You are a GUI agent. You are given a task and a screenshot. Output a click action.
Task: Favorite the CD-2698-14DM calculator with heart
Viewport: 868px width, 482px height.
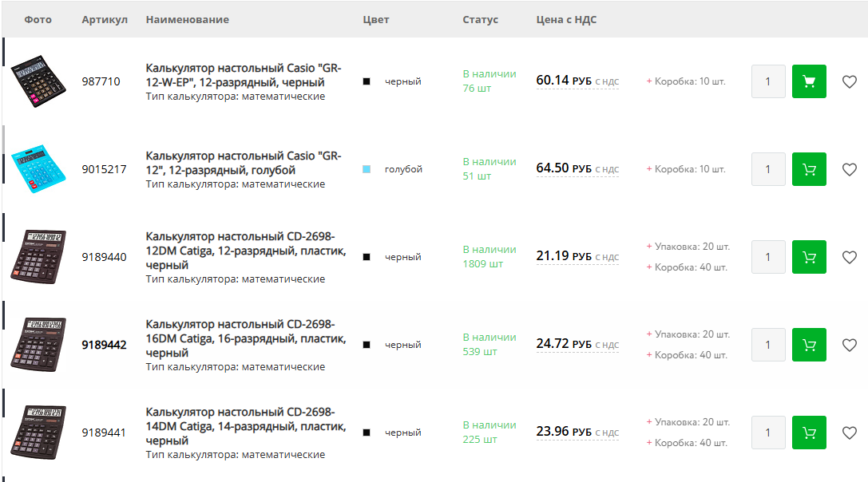pyautogui.click(x=850, y=433)
